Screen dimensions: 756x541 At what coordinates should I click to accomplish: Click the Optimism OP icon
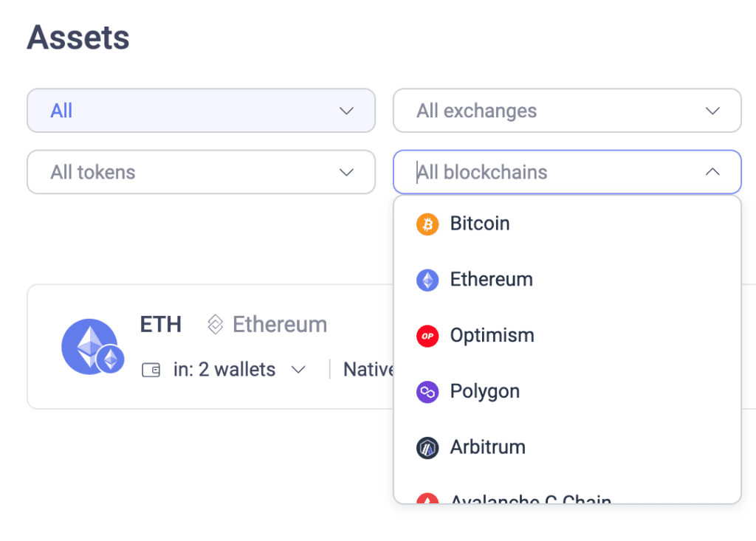pos(427,336)
